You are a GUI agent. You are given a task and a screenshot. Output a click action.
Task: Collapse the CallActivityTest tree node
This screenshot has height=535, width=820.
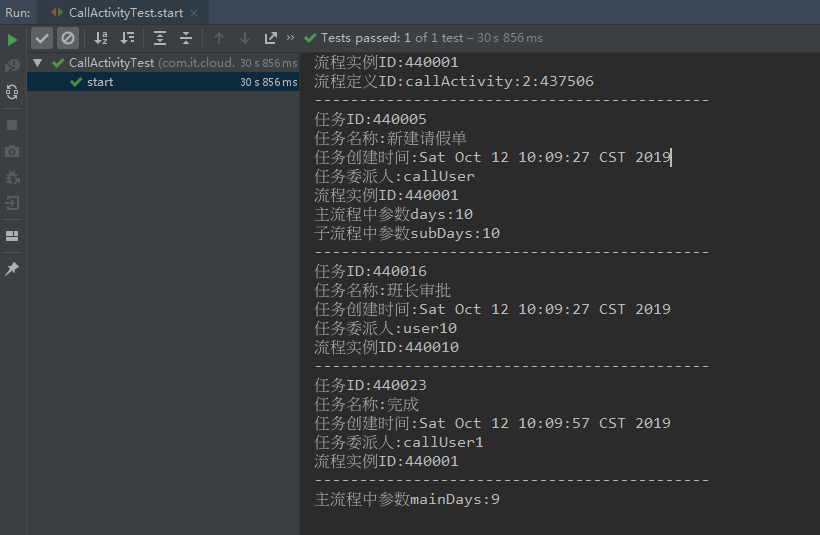click(x=38, y=63)
